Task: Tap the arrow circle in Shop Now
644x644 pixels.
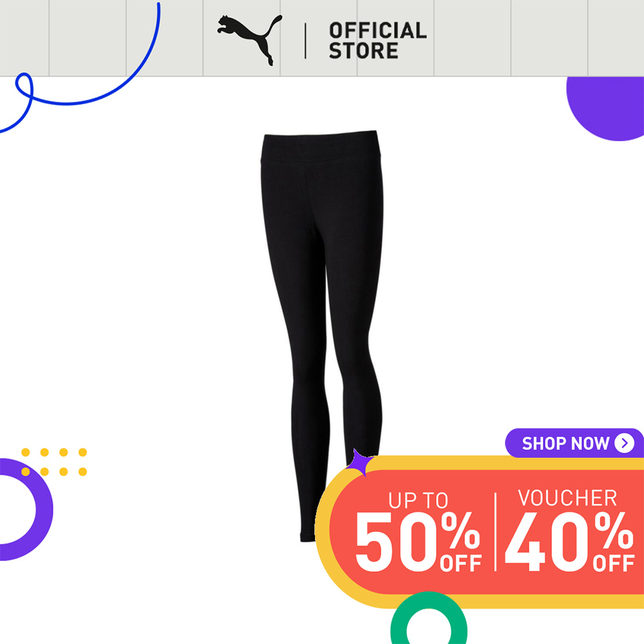Action: coord(624,443)
